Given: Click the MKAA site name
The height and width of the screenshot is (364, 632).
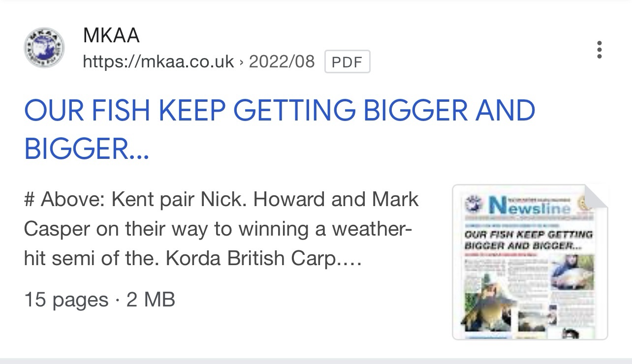Looking at the screenshot, I should (x=111, y=35).
